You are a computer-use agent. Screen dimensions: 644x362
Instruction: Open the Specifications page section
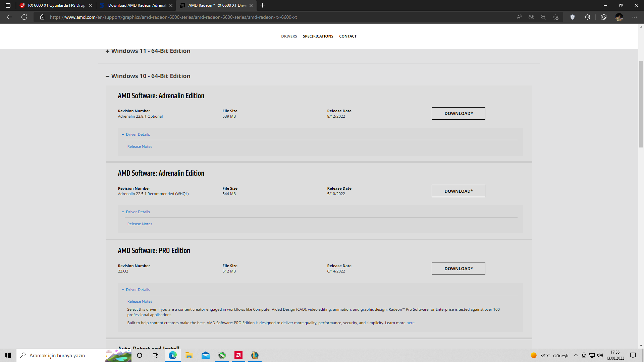pyautogui.click(x=318, y=36)
